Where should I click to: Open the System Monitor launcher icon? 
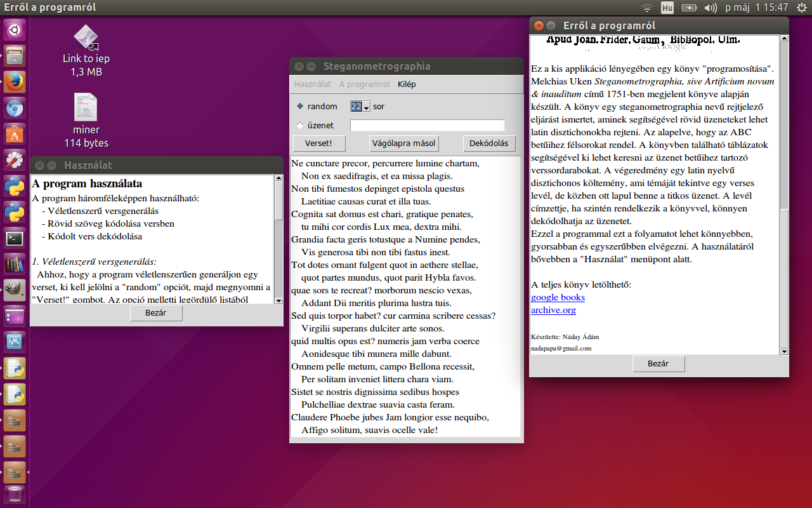pos(14,342)
